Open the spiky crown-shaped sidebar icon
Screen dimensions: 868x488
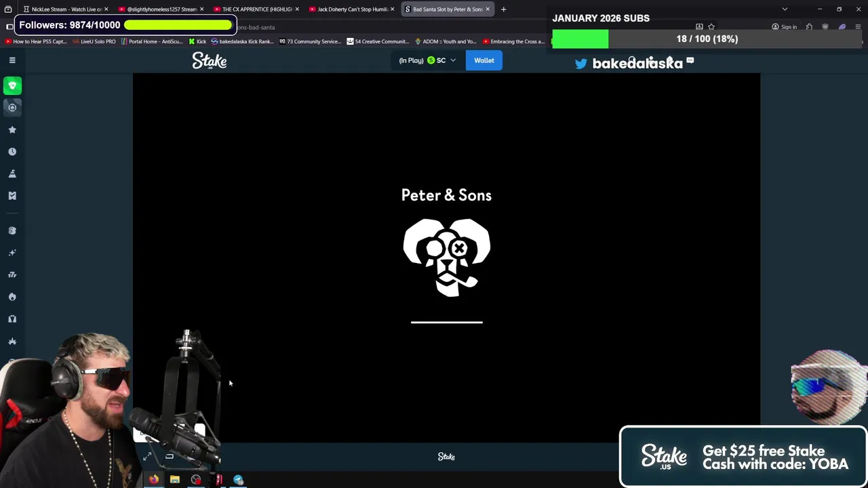[12, 341]
